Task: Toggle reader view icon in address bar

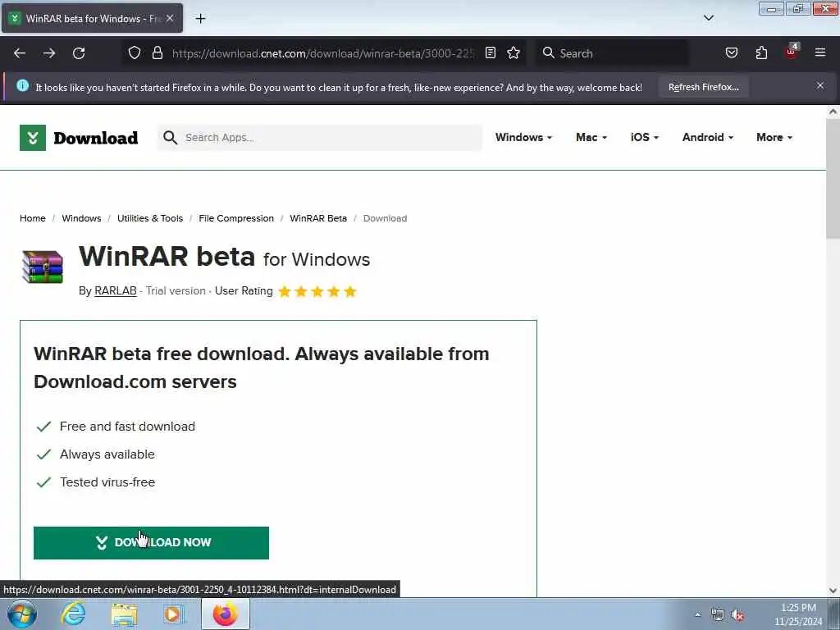Action: coord(491,52)
